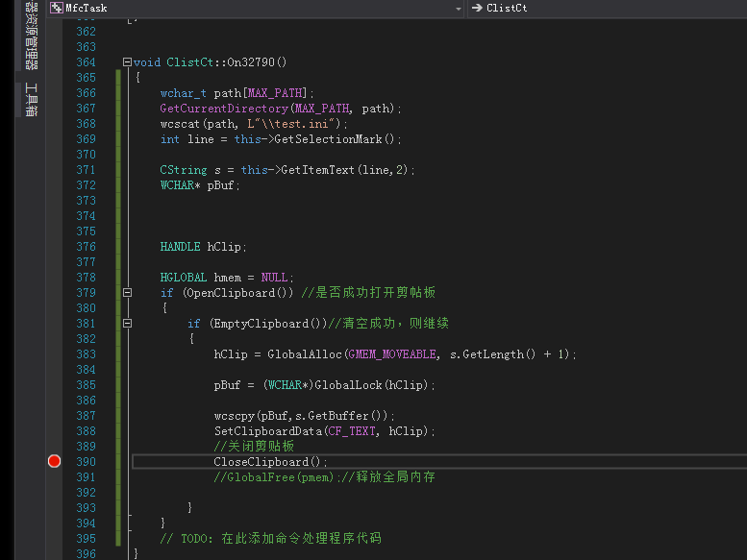Click line number 381
Image resolution: width=747 pixels, height=560 pixels.
click(x=86, y=324)
